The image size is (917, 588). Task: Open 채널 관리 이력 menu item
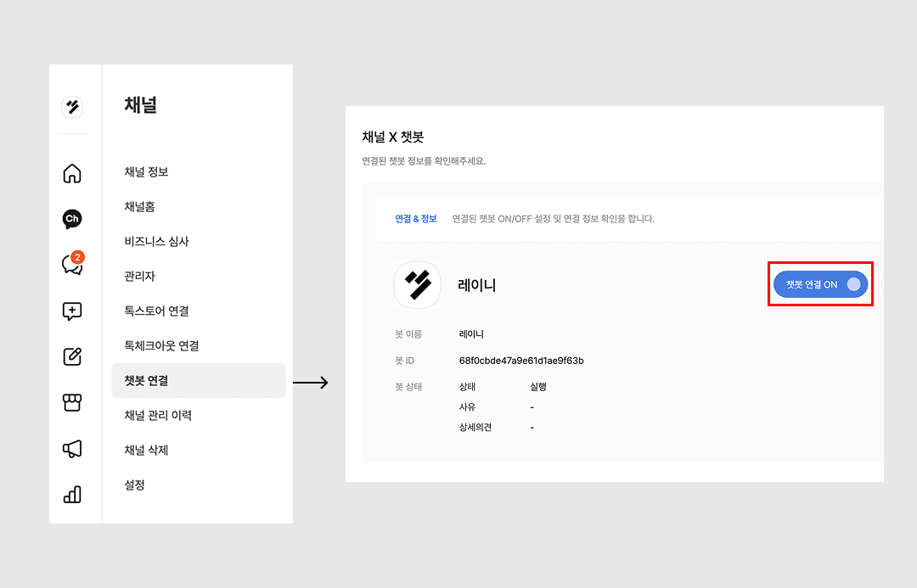point(158,415)
